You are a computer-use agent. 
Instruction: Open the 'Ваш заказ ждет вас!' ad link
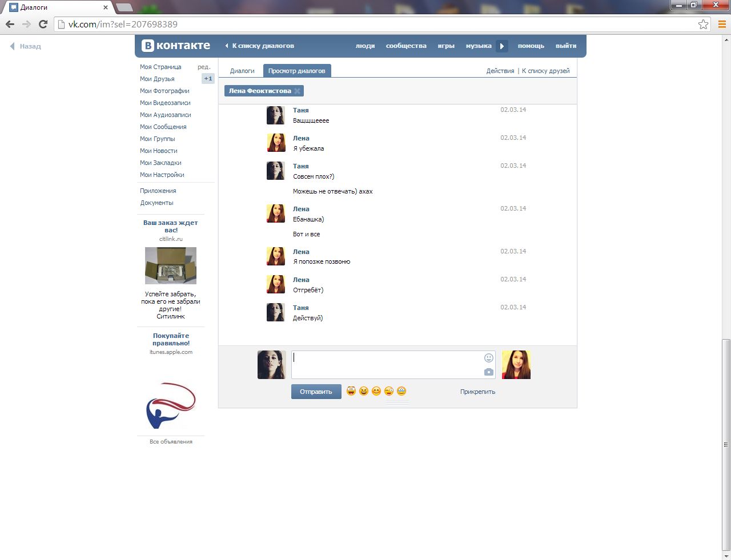(171, 226)
